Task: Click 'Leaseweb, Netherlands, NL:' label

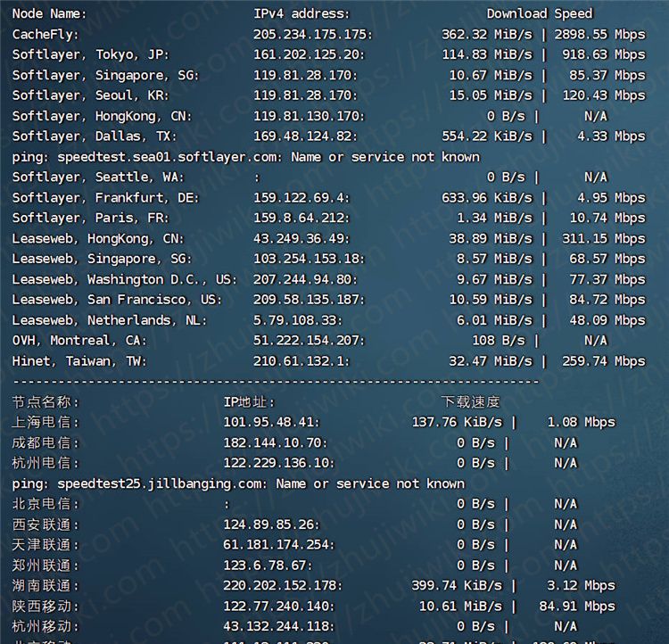Action: pyautogui.click(x=109, y=320)
